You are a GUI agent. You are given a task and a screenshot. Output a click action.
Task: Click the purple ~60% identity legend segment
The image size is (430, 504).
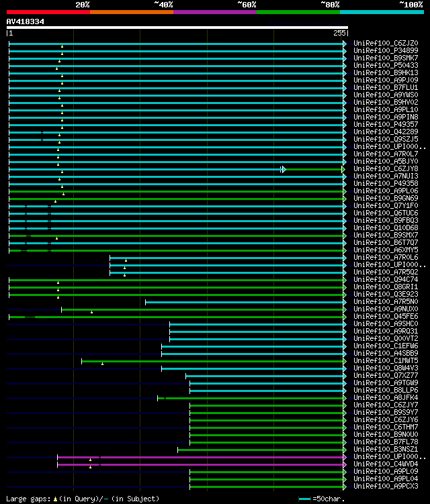[x=215, y=12]
